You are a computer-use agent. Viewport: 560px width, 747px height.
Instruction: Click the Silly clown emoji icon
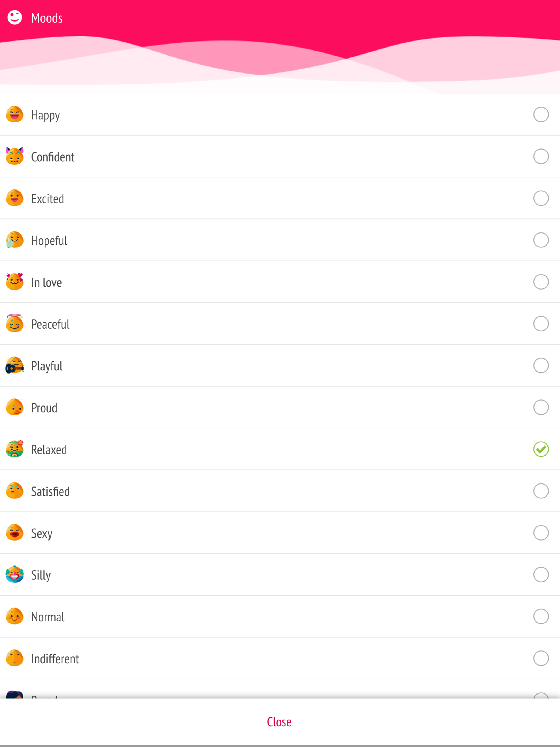coord(15,574)
